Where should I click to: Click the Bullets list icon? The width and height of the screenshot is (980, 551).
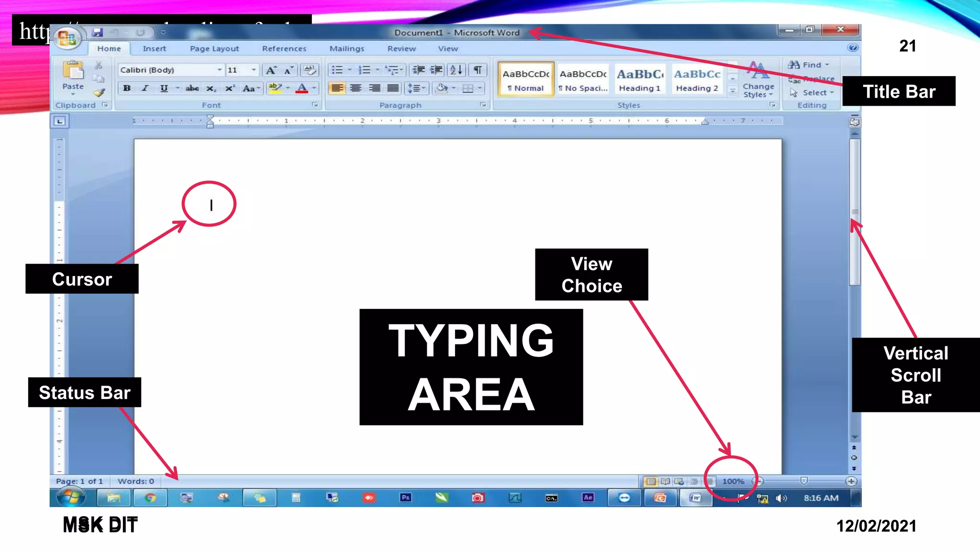[337, 70]
